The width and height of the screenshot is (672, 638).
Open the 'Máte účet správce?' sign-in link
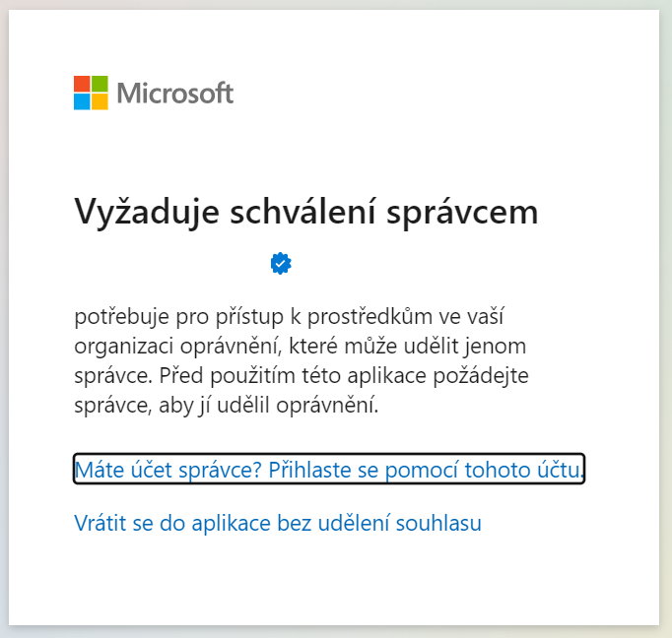(328, 470)
